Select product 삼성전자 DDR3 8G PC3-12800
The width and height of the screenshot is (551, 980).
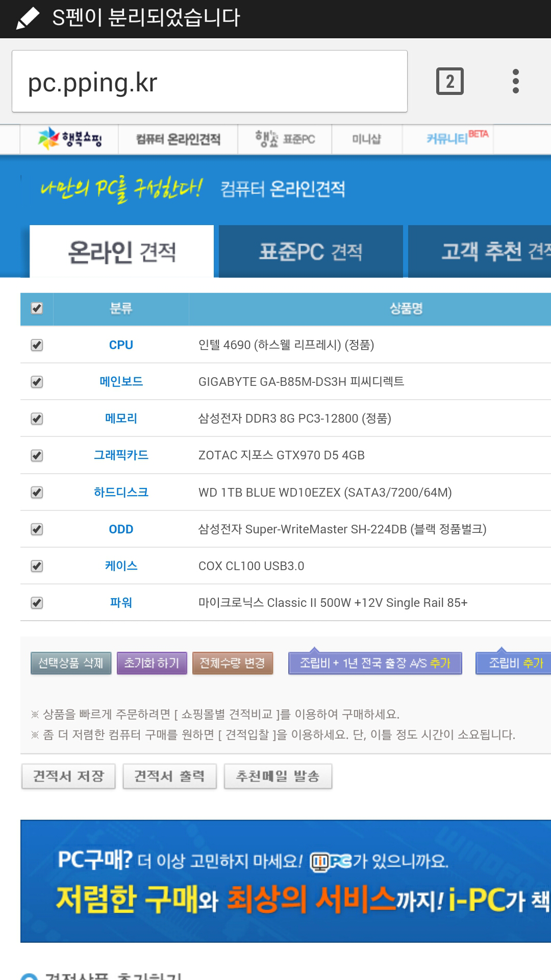(294, 419)
